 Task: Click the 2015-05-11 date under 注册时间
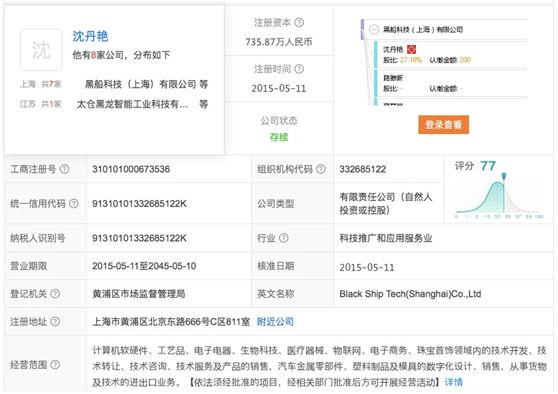pos(279,89)
